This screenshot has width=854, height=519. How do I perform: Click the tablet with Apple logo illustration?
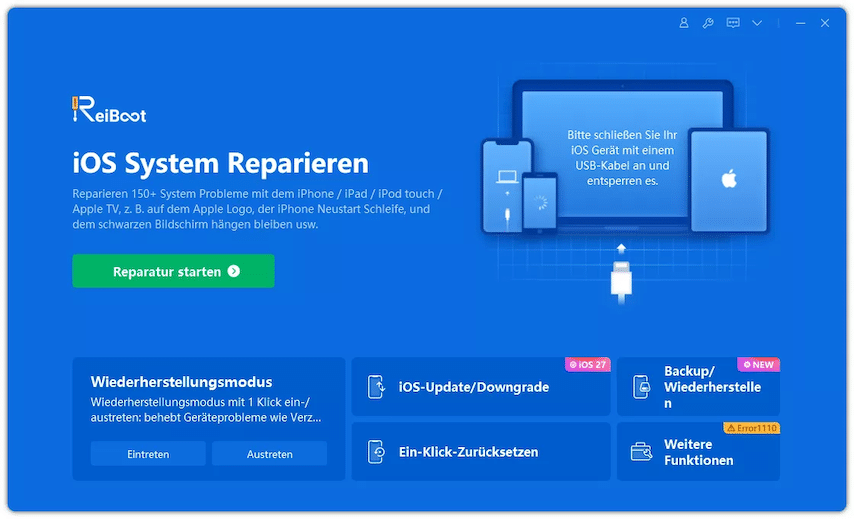pos(729,180)
